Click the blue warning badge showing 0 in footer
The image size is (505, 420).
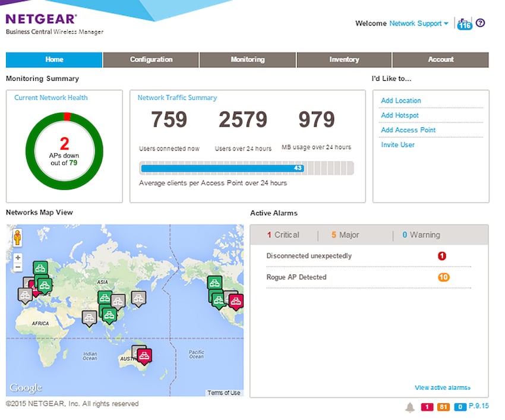click(x=460, y=407)
